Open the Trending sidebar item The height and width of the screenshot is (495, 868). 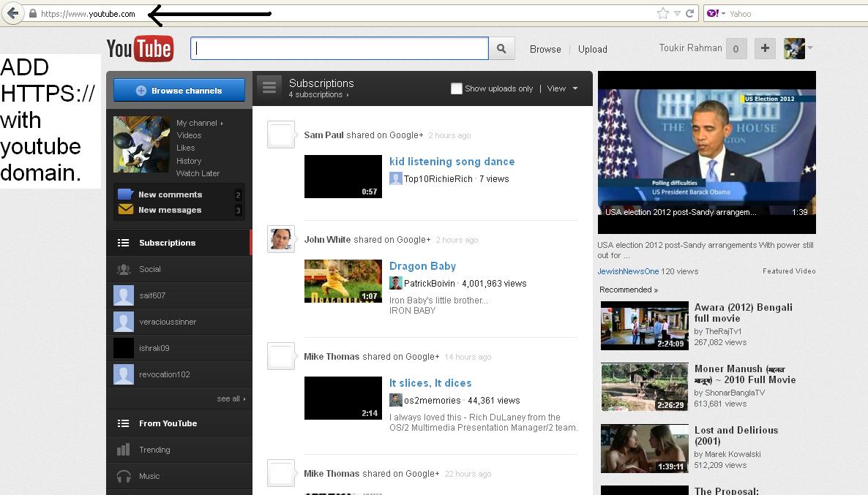tap(179, 450)
